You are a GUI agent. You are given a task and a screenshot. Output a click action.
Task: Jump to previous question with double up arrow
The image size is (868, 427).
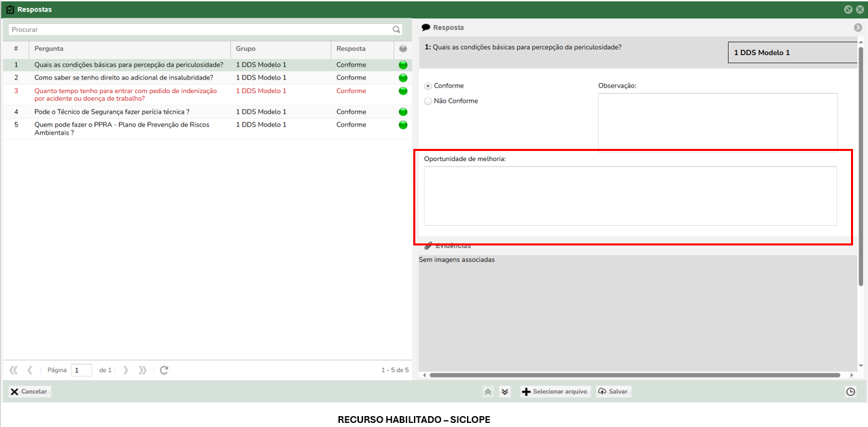tap(488, 392)
